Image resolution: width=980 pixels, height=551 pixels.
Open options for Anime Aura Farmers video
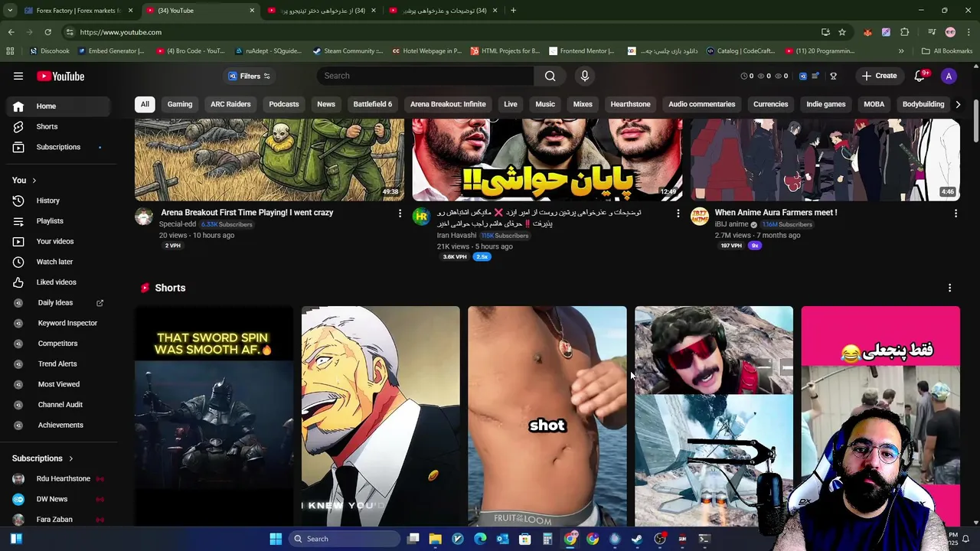click(955, 214)
